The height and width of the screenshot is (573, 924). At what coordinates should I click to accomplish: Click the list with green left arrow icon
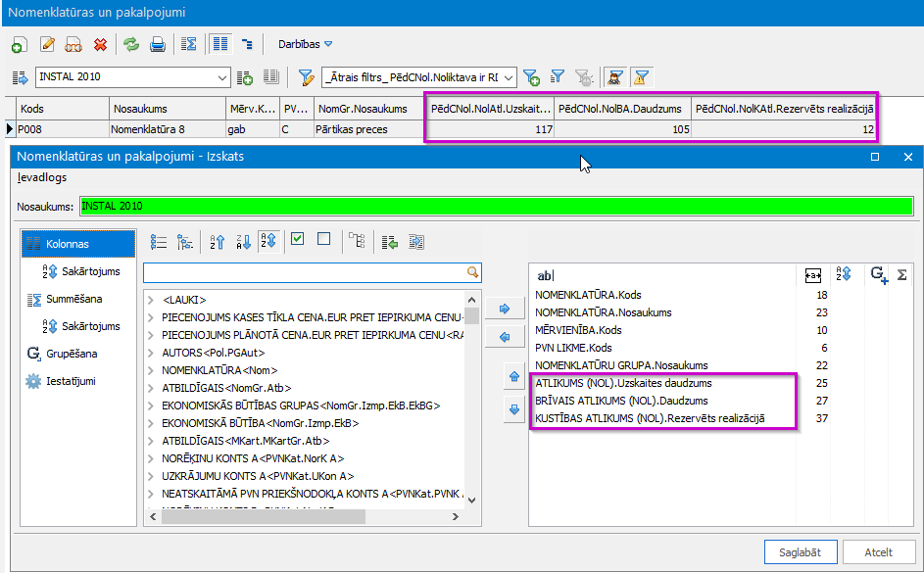pos(390,242)
